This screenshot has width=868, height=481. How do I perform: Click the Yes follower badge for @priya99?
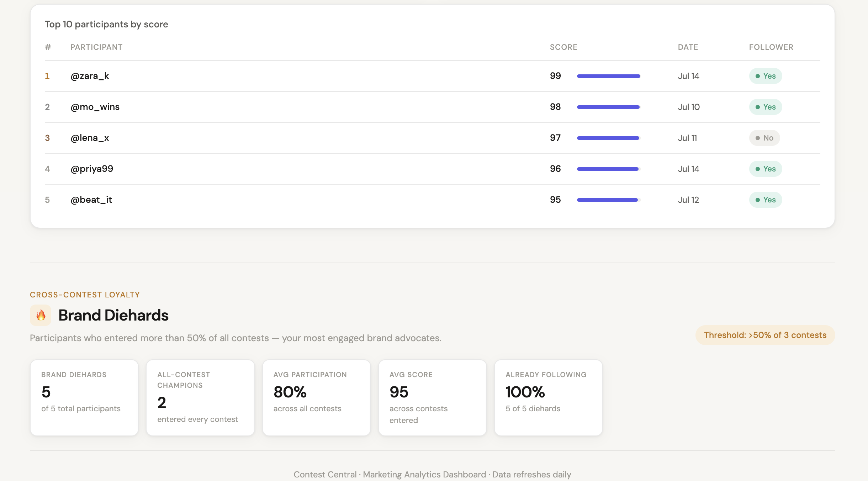point(765,169)
